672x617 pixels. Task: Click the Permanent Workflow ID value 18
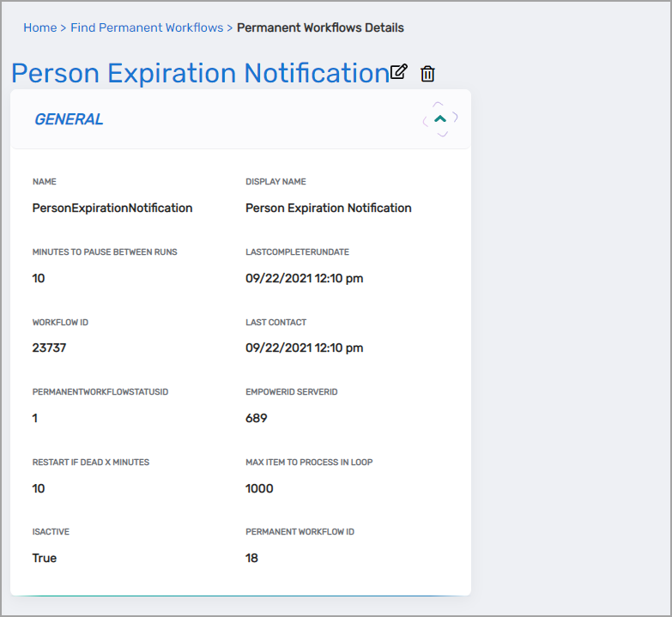pyautogui.click(x=251, y=558)
